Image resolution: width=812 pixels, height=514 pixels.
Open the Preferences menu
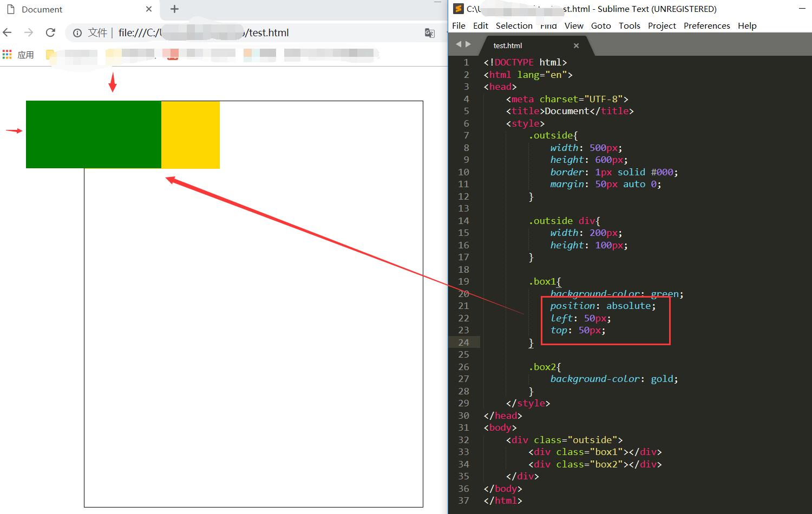[x=706, y=25]
